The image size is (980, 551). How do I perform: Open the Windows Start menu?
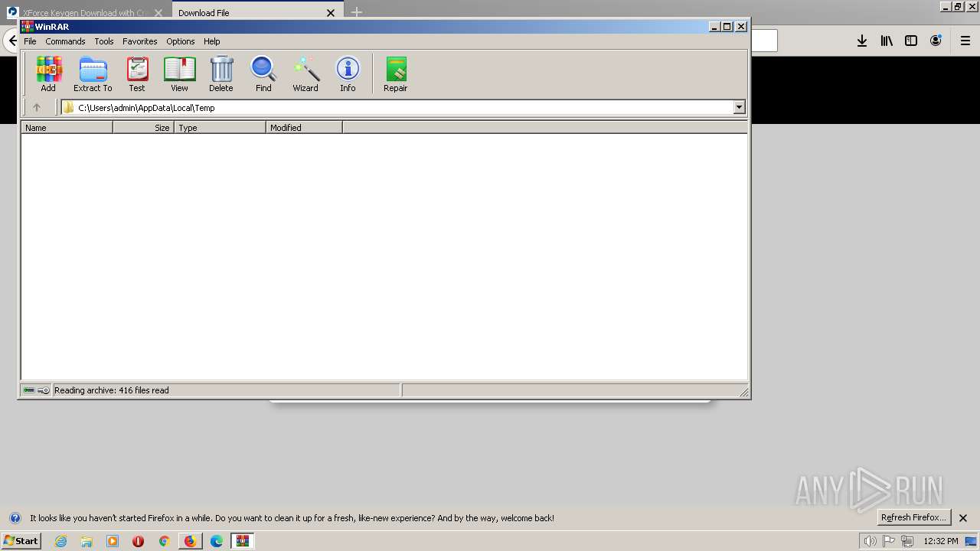tap(21, 541)
